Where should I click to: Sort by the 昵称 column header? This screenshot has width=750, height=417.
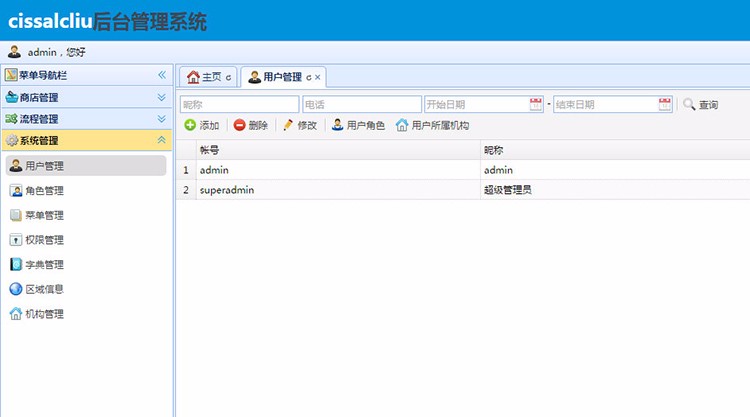(x=615, y=150)
